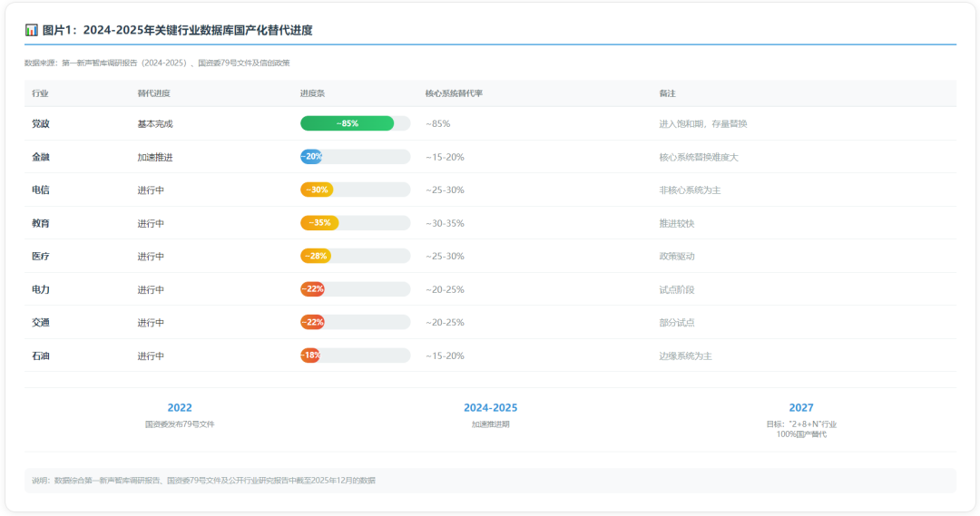The height and width of the screenshot is (516, 980).
Task: Click the ~18% progress bar in 石油 row
Action: click(x=310, y=355)
